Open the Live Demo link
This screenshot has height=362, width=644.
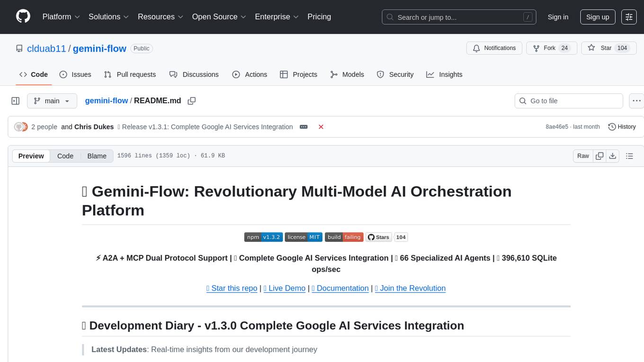pyautogui.click(x=284, y=288)
